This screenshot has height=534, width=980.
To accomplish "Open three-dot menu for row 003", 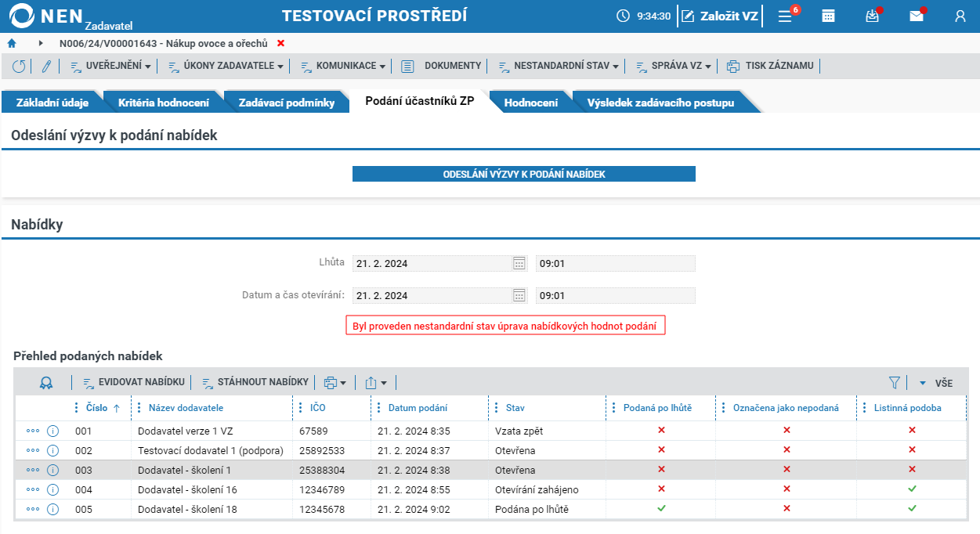I will tap(33, 470).
